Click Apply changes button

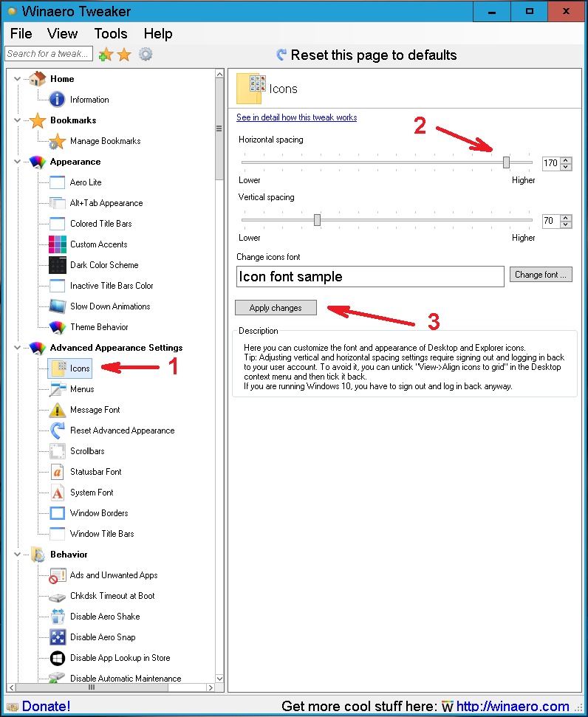pos(276,308)
